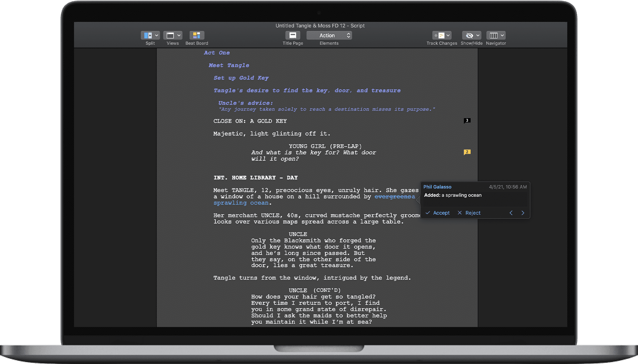Go to the next tracked change

point(523,213)
